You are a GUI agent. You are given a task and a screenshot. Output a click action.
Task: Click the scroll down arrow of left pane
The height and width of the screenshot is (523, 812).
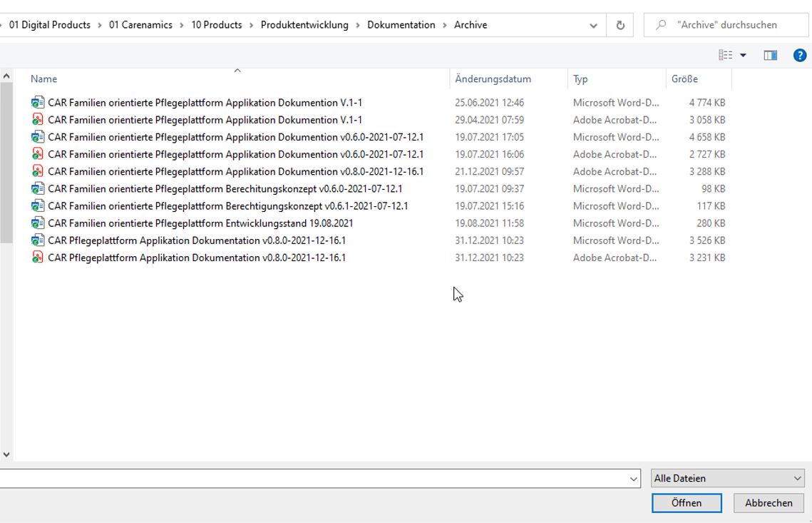pyautogui.click(x=6, y=454)
